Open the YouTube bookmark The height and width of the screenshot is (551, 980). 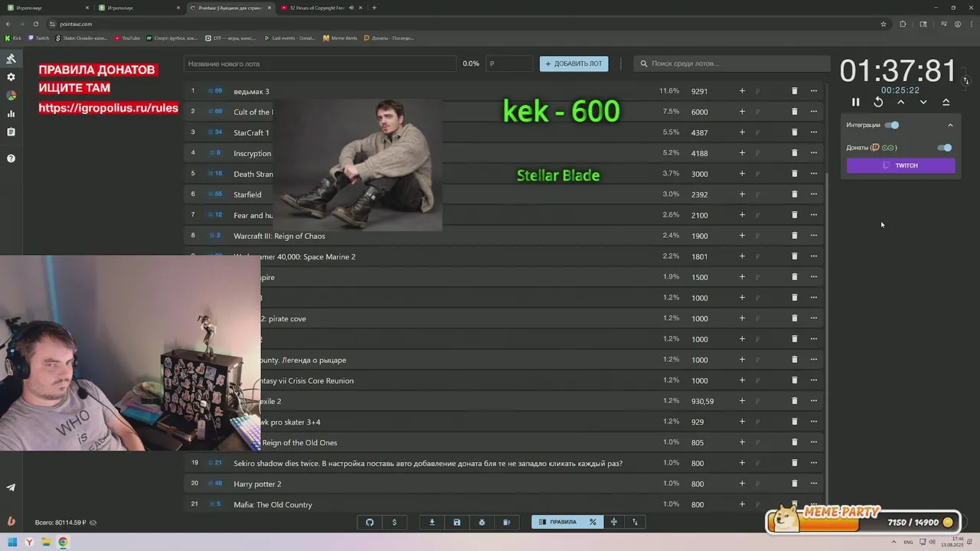(128, 37)
